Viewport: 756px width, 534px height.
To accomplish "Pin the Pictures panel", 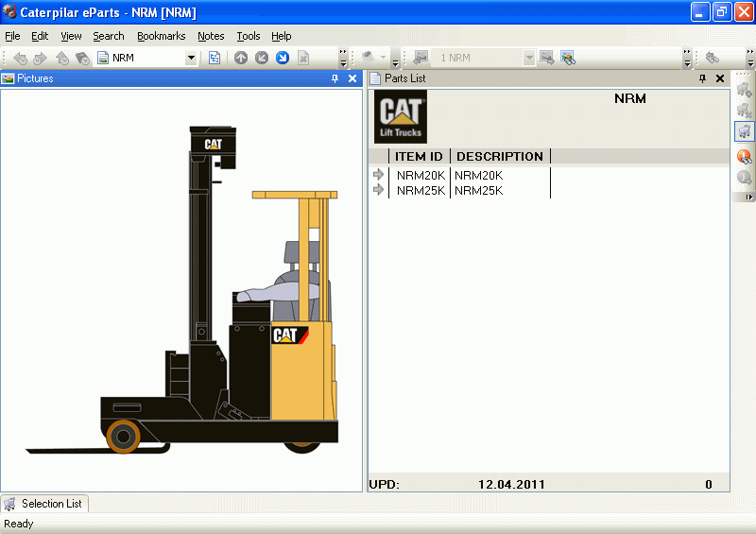I will point(335,78).
